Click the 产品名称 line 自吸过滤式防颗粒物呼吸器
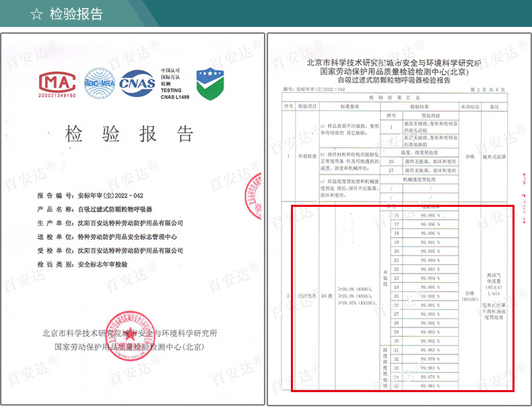Screen dimensions: 532x411 tap(95, 210)
